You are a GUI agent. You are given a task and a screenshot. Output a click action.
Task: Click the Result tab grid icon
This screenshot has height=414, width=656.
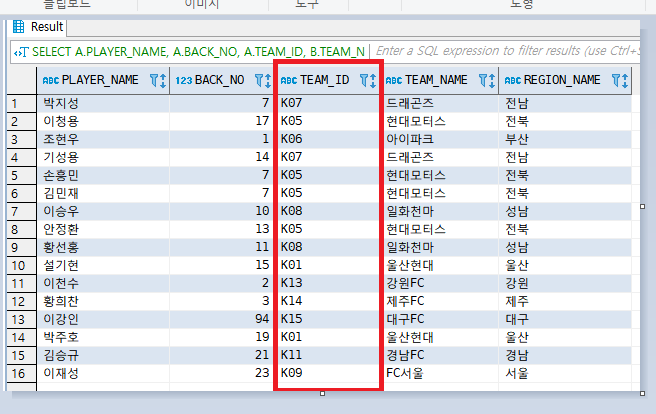(x=18, y=26)
